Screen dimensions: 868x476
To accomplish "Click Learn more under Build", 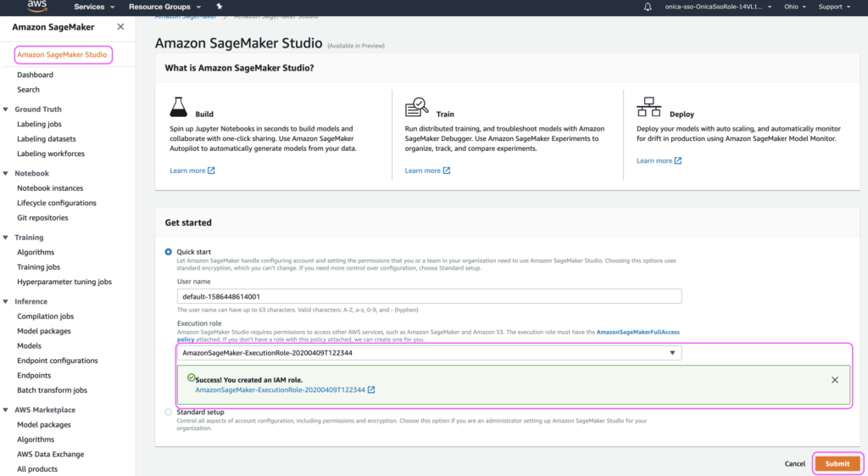I will [x=192, y=171].
